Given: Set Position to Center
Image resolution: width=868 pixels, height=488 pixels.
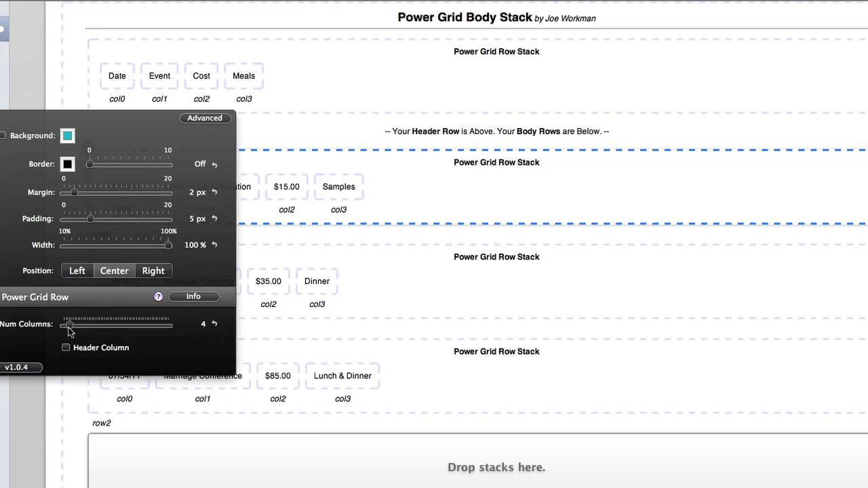Looking at the screenshot, I should pos(115,270).
